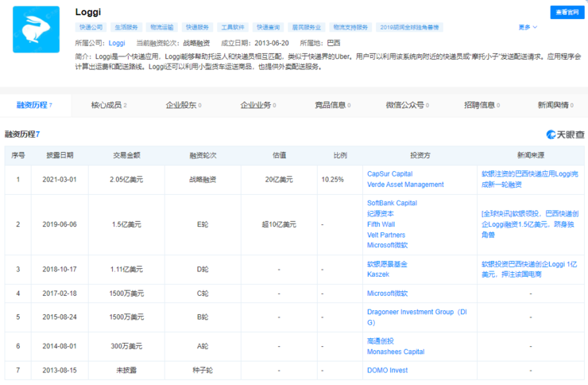Switch to the 企业业务 tab
This screenshot has width=588, height=385.
pyautogui.click(x=258, y=106)
